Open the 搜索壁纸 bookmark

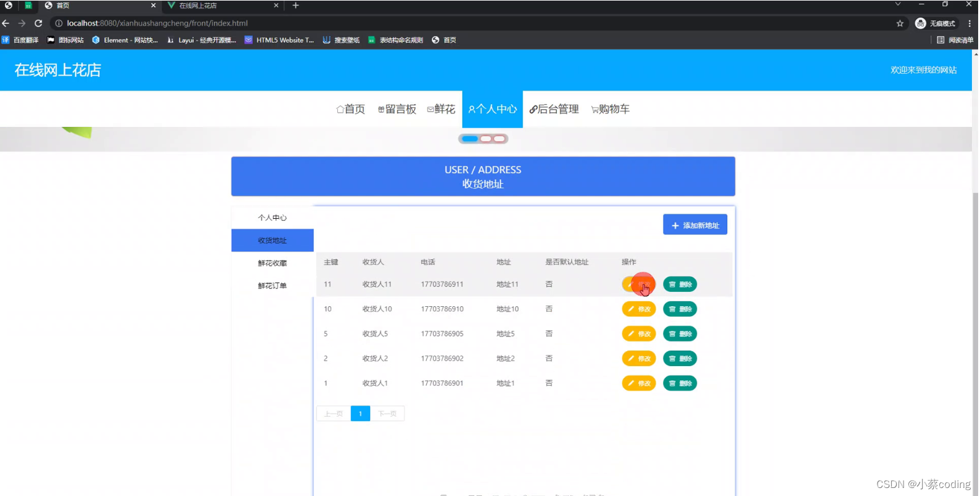pos(341,40)
